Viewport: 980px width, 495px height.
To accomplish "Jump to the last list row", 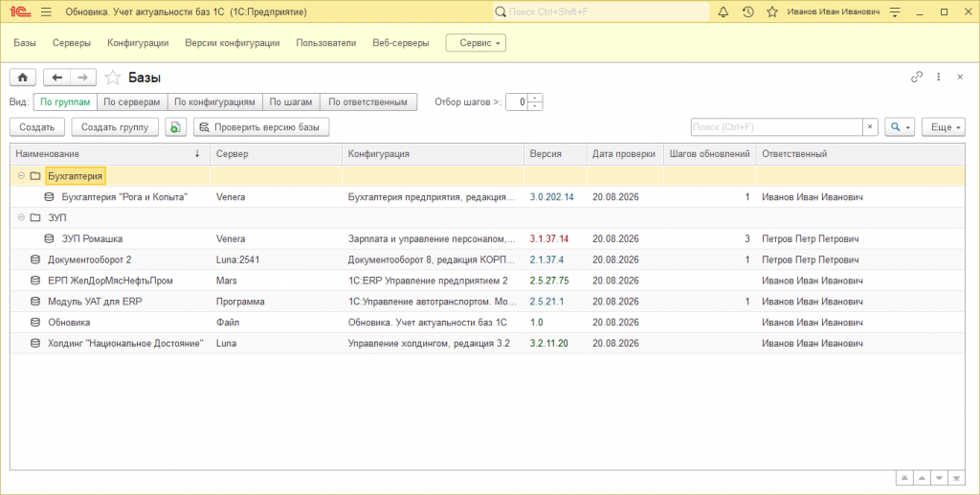I will 956,478.
